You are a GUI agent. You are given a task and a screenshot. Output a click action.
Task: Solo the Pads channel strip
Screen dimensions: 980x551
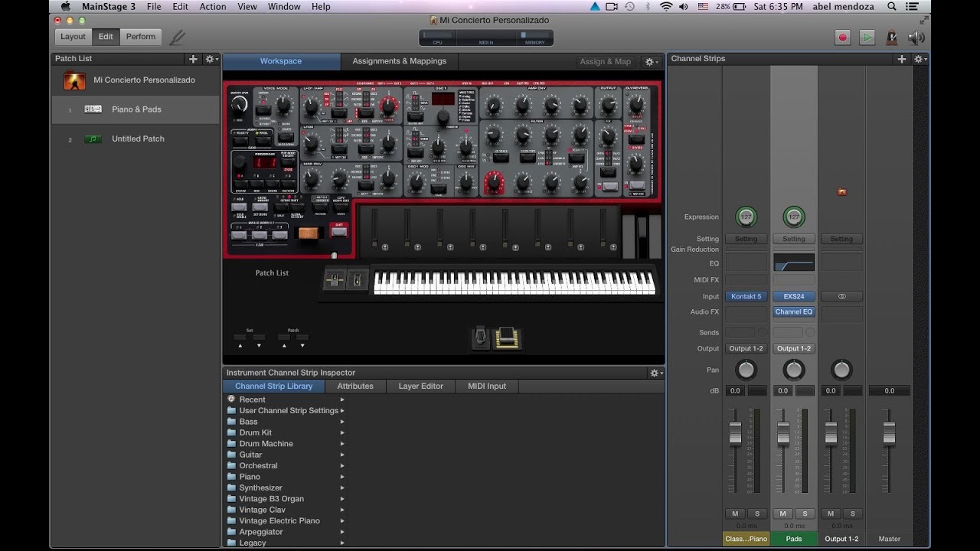(x=804, y=514)
